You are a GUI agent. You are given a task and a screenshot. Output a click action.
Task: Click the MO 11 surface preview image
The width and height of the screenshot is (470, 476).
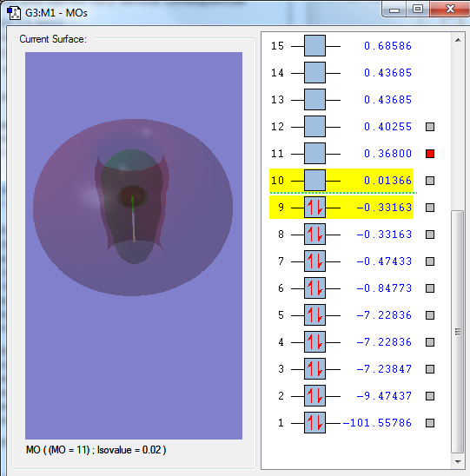(x=134, y=246)
